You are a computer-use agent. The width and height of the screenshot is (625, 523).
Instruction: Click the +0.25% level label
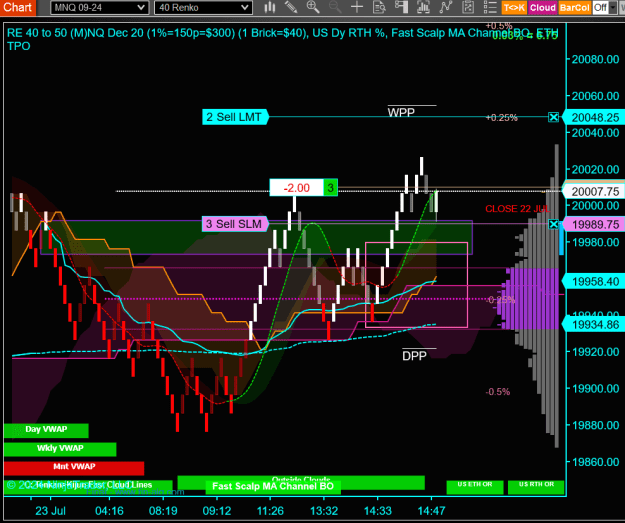(x=501, y=118)
